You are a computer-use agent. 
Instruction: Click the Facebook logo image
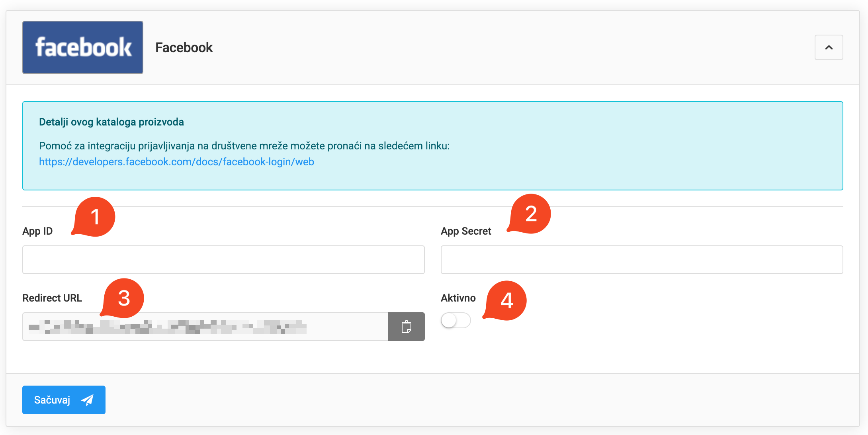(x=83, y=47)
